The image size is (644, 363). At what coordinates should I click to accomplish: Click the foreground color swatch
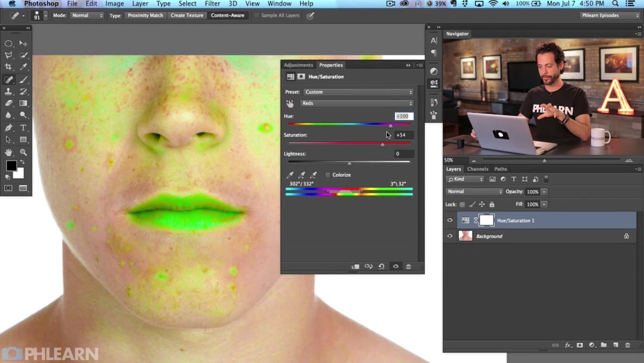point(11,165)
